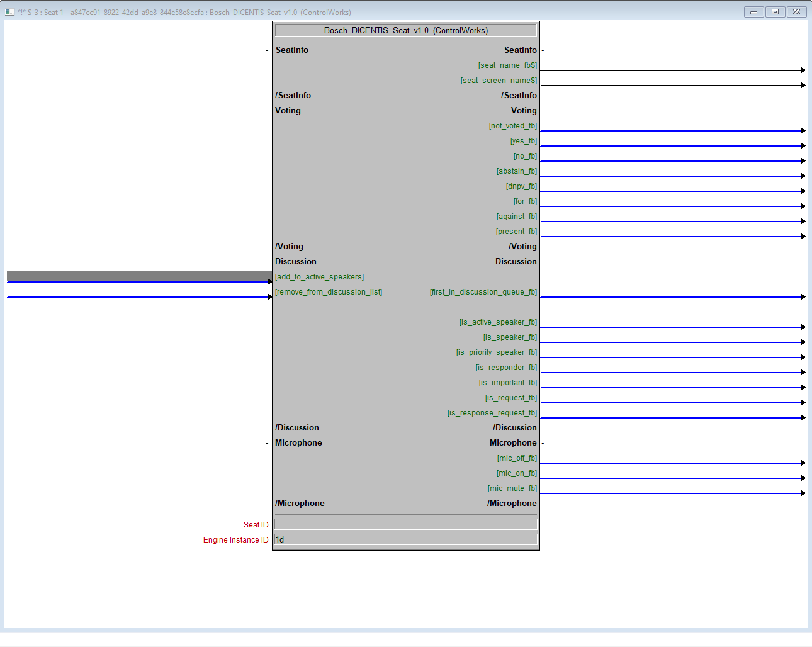Click the first_in_discussion_queue_fb output signal line
The width and height of the screenshot is (812, 647).
tap(672, 297)
